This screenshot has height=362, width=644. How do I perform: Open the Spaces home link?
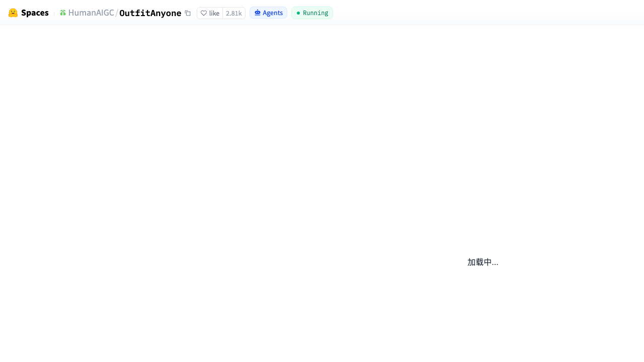click(x=35, y=13)
